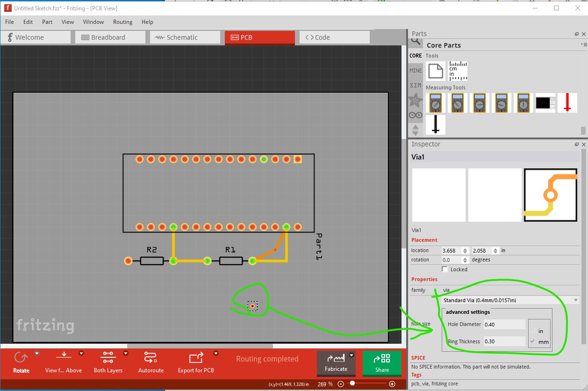Select the 'in' unit radio button
Viewport: 588px width, 391px height.
click(x=533, y=331)
